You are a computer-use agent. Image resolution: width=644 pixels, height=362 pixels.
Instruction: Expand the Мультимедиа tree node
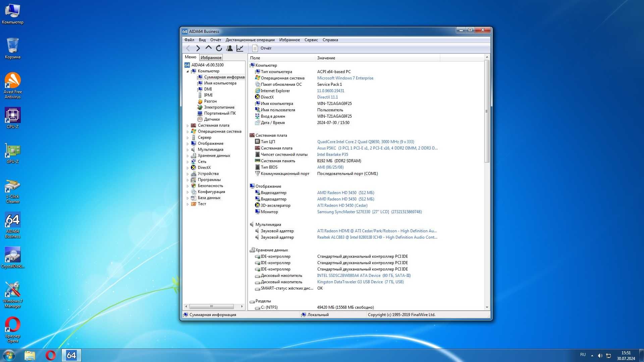(x=187, y=150)
